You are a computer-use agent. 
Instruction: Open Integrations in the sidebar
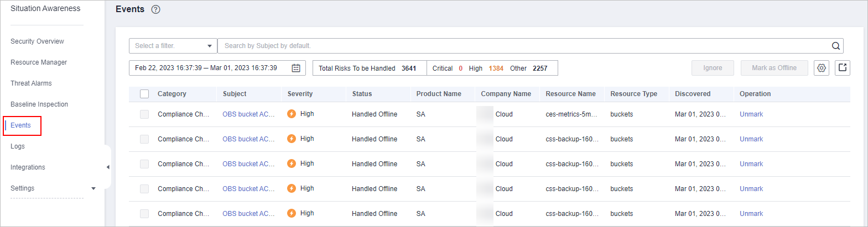tap(28, 167)
